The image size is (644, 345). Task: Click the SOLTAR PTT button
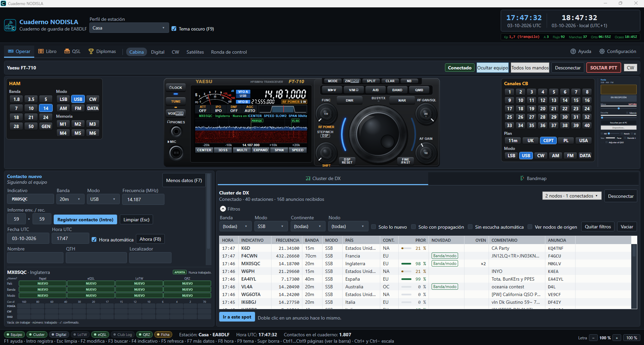(603, 68)
